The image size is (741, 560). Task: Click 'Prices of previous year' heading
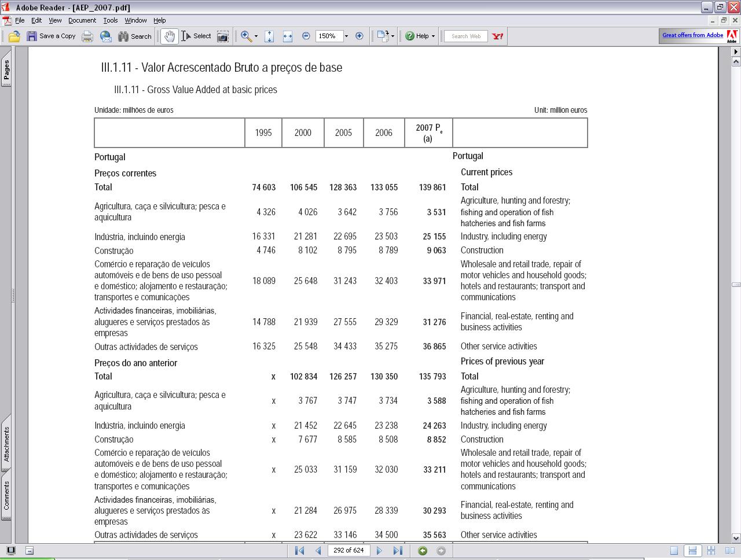(x=502, y=362)
